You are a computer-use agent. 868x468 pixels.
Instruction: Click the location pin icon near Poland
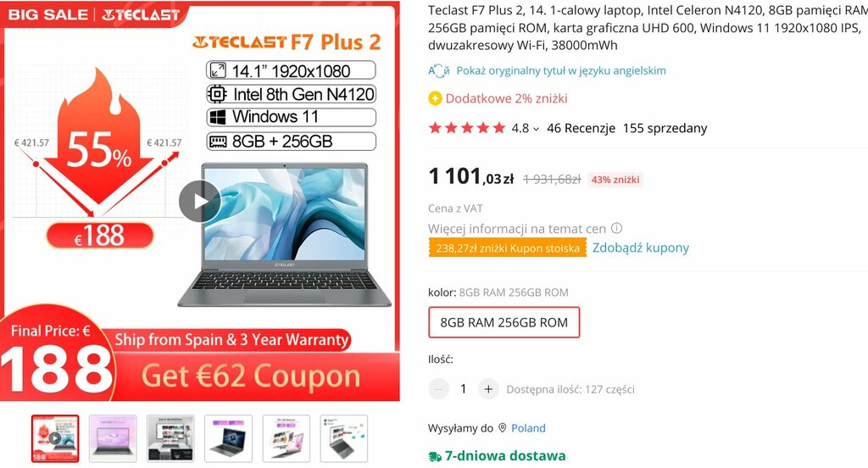(x=503, y=428)
